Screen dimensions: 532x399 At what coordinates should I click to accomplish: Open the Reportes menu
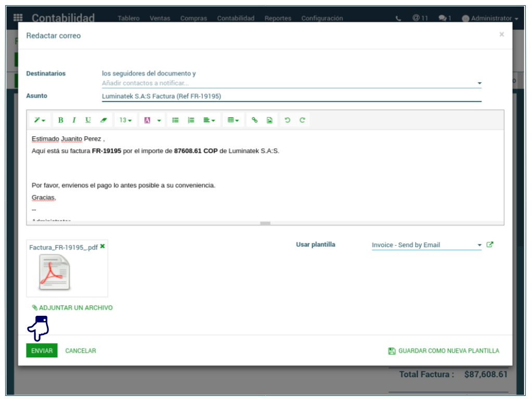coord(278,18)
